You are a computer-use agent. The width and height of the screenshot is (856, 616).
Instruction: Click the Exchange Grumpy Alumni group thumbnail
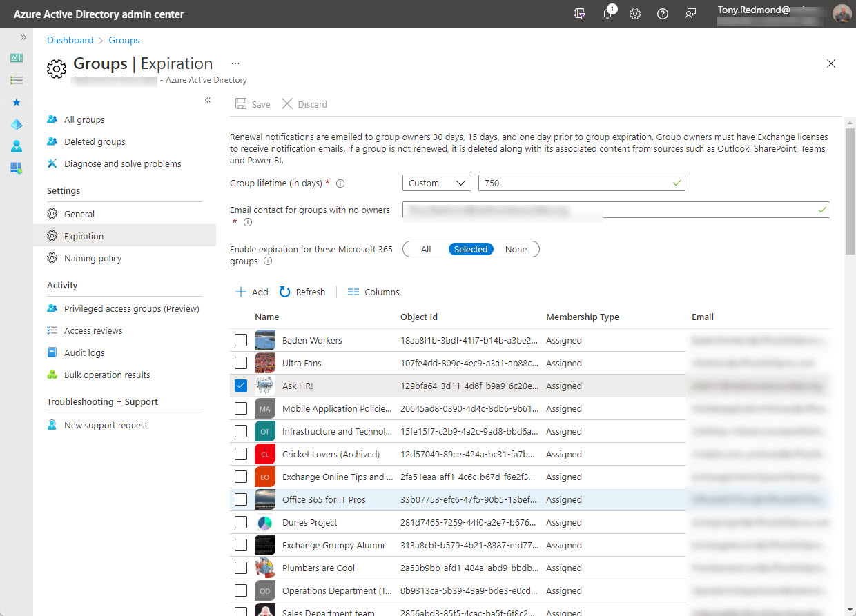(x=265, y=545)
